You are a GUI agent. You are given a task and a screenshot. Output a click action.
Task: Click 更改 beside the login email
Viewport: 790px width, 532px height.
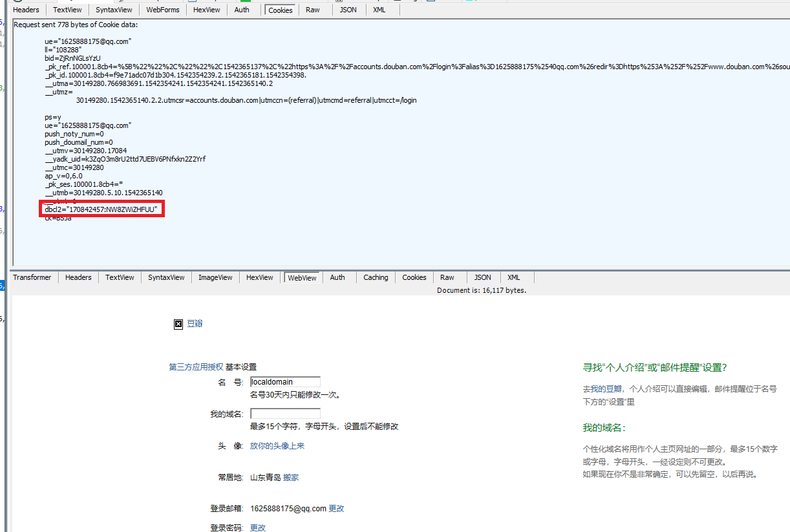[x=337, y=509]
